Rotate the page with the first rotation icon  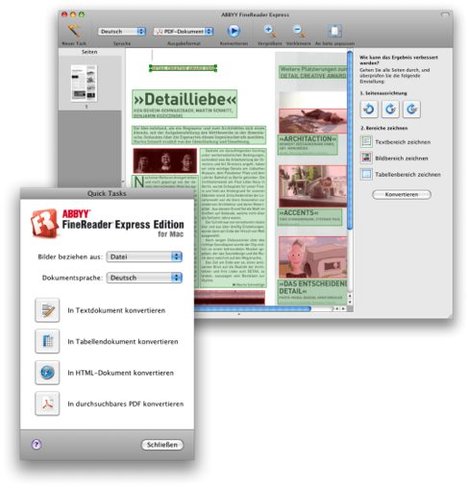click(x=369, y=109)
